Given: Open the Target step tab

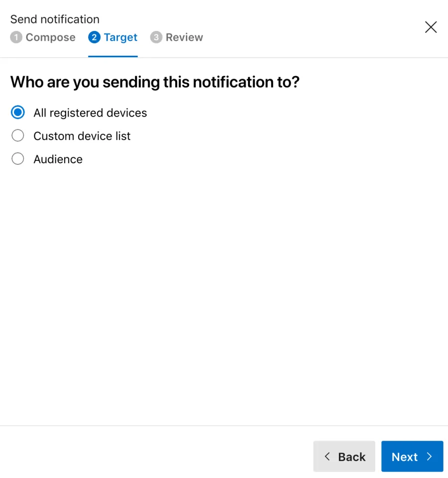Looking at the screenshot, I should click(x=113, y=37).
